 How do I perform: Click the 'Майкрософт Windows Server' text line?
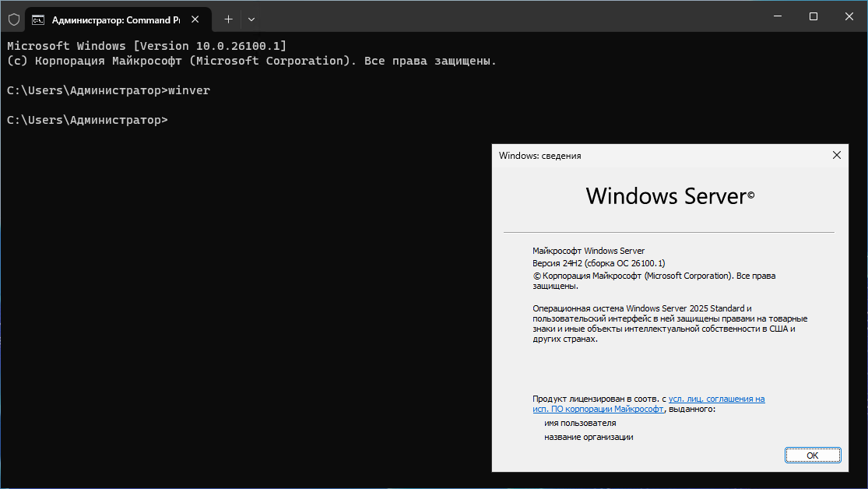pos(589,251)
